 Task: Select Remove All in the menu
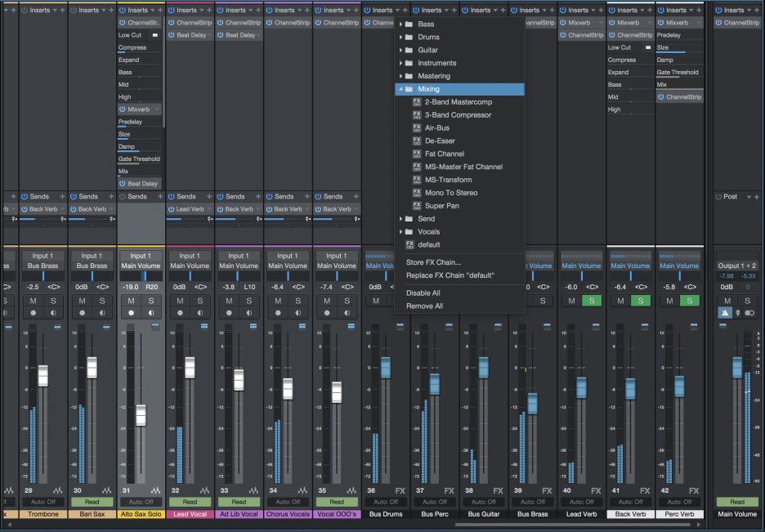(x=424, y=306)
